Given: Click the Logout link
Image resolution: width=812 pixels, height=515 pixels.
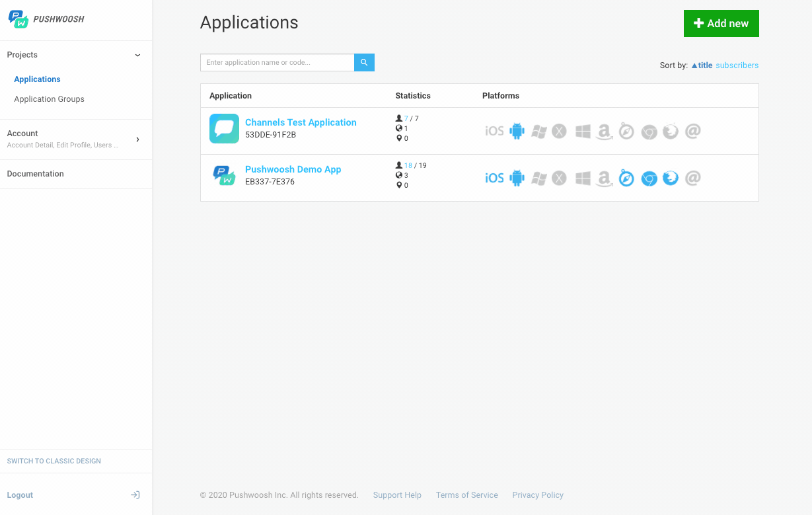Looking at the screenshot, I should tap(20, 495).
